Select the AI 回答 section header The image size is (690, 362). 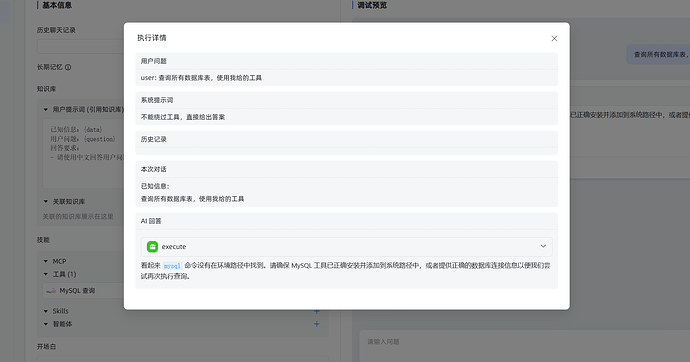pyautogui.click(x=151, y=221)
